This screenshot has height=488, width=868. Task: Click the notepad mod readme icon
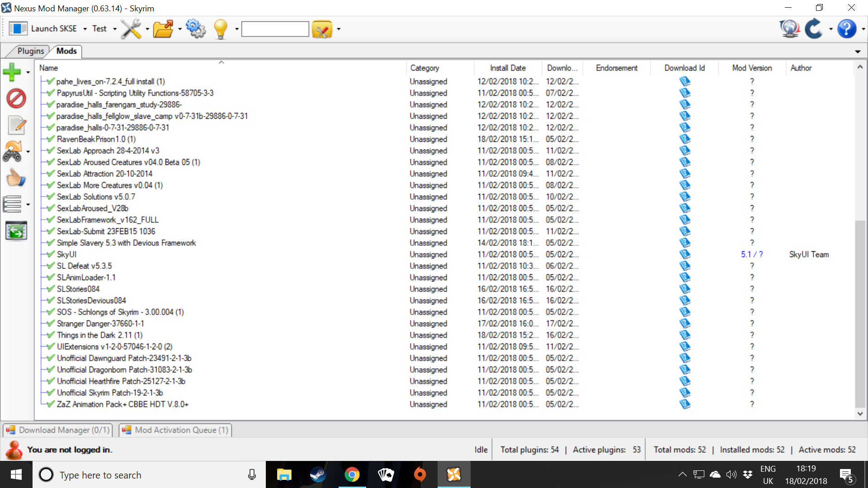[16, 125]
